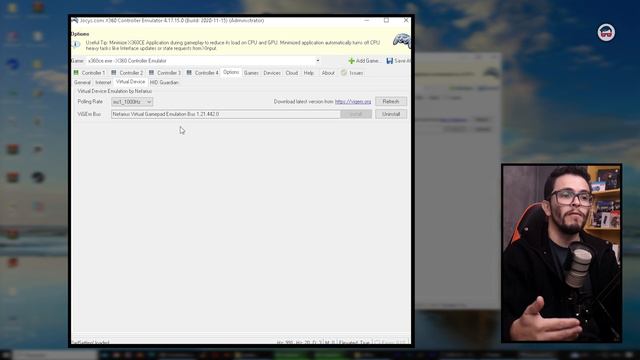
Task: Open the HID Guardian sub-tab
Action: [x=164, y=82]
